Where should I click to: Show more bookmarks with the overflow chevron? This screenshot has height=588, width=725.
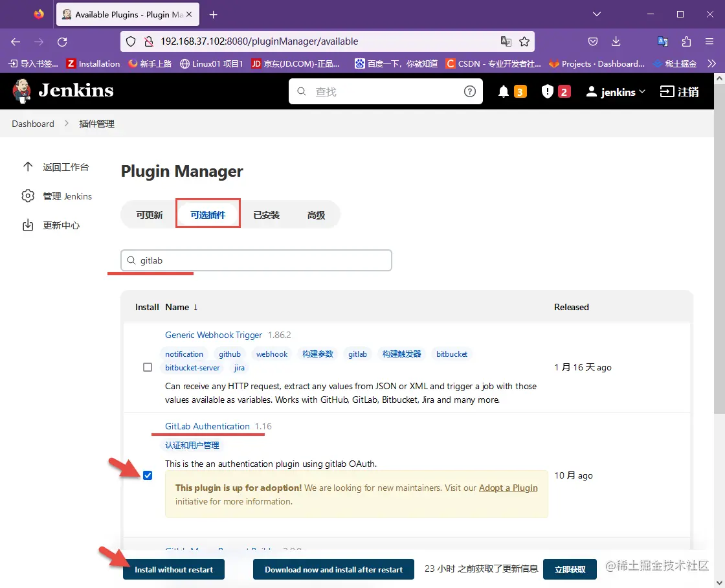[x=712, y=63]
